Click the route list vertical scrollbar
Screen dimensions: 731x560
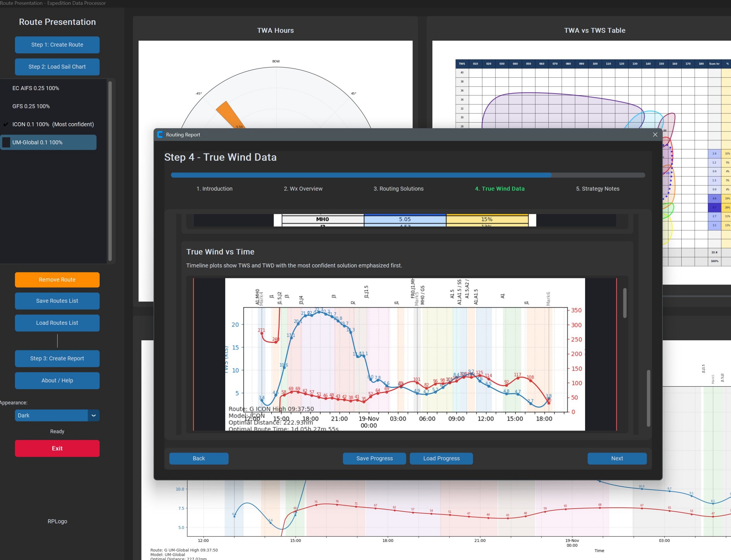coord(110,171)
